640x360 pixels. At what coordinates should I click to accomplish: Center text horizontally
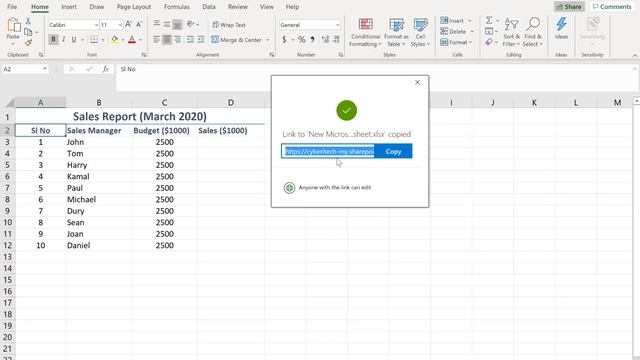pos(167,40)
